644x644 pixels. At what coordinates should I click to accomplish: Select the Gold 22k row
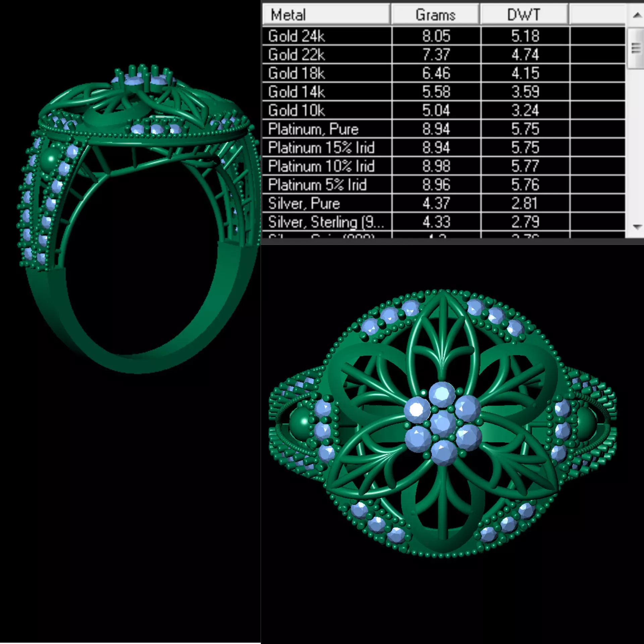coord(443,54)
